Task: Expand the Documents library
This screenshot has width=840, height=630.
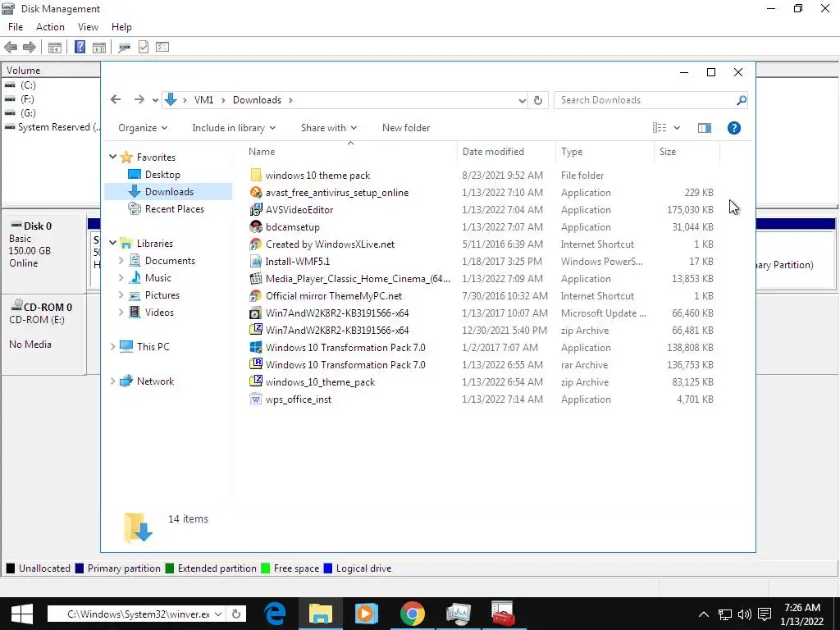Action: pos(121,260)
